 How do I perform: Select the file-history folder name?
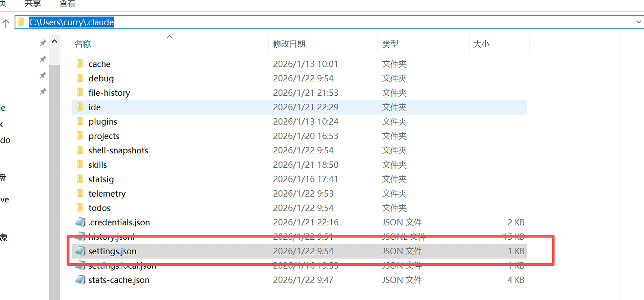pyautogui.click(x=109, y=93)
